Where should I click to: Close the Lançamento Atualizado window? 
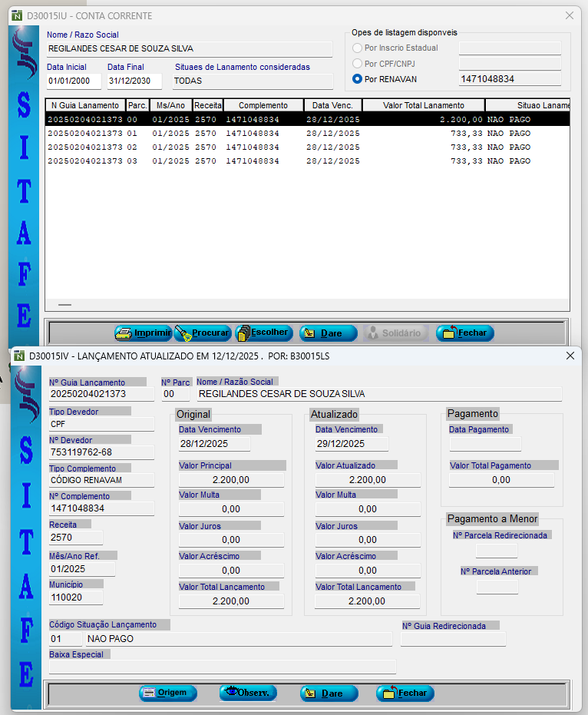pyautogui.click(x=570, y=356)
